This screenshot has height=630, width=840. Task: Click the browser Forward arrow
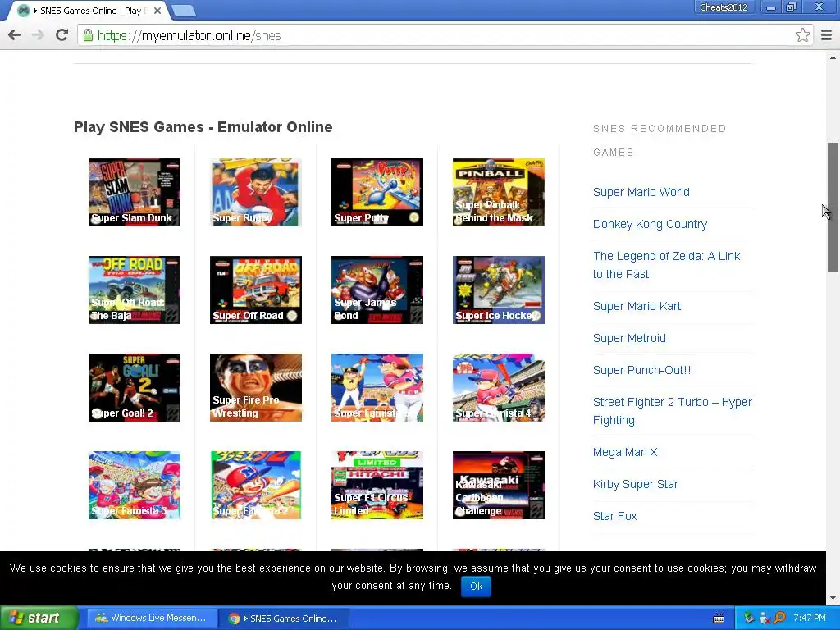click(x=38, y=35)
